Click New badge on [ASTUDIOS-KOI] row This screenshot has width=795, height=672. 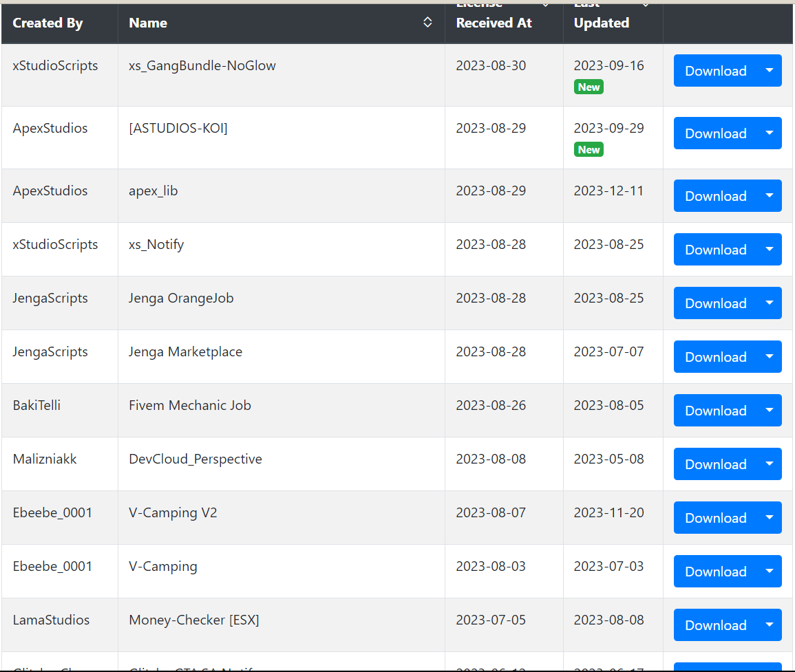click(589, 149)
